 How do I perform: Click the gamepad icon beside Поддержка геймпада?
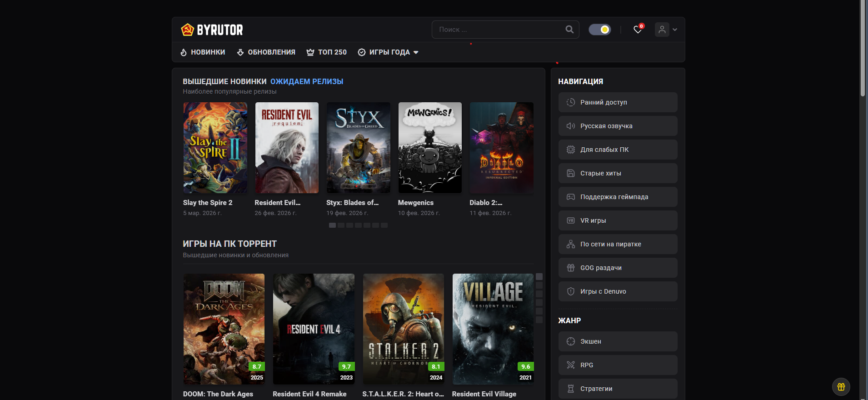(571, 197)
